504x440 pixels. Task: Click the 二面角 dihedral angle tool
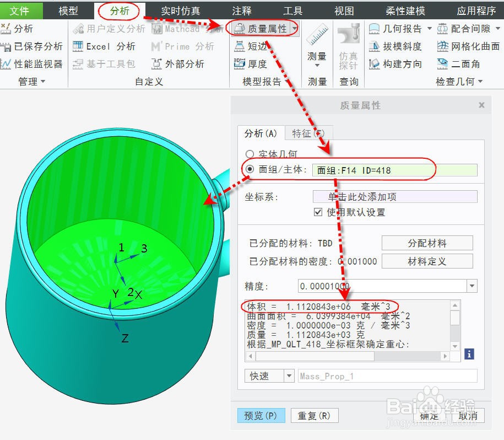459,64
